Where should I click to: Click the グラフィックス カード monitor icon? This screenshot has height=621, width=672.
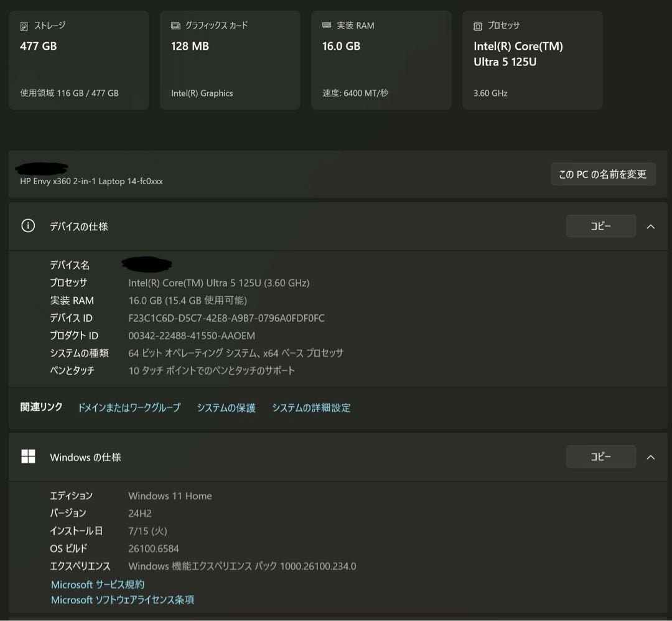(x=175, y=26)
